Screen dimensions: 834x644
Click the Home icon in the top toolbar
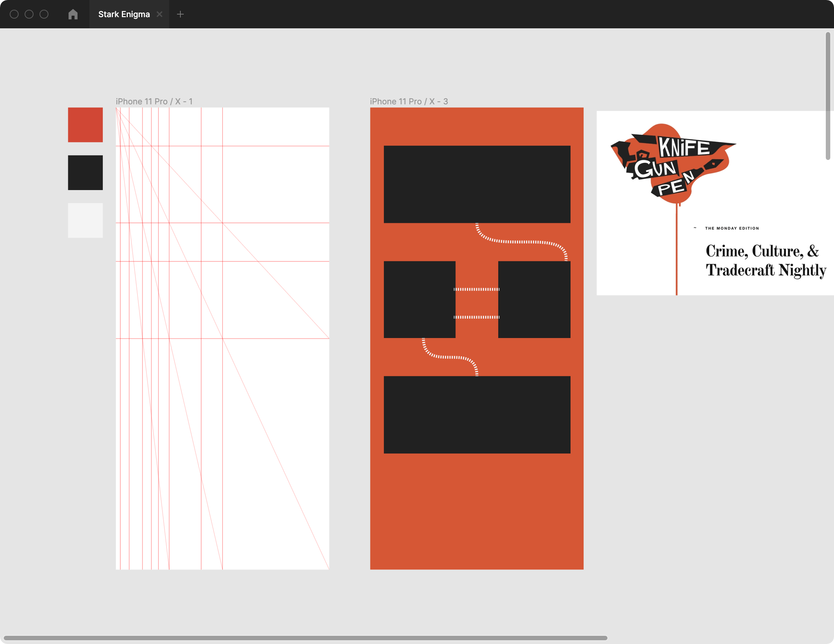73,14
